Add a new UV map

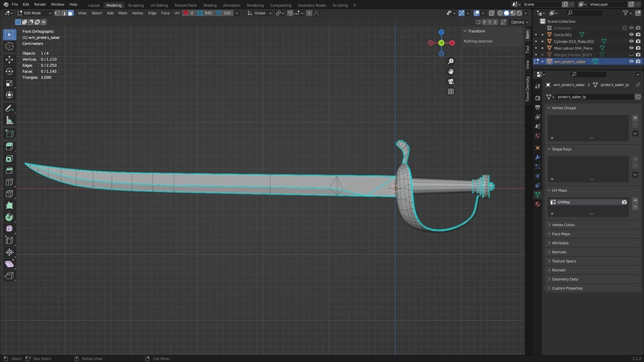pyautogui.click(x=635, y=200)
